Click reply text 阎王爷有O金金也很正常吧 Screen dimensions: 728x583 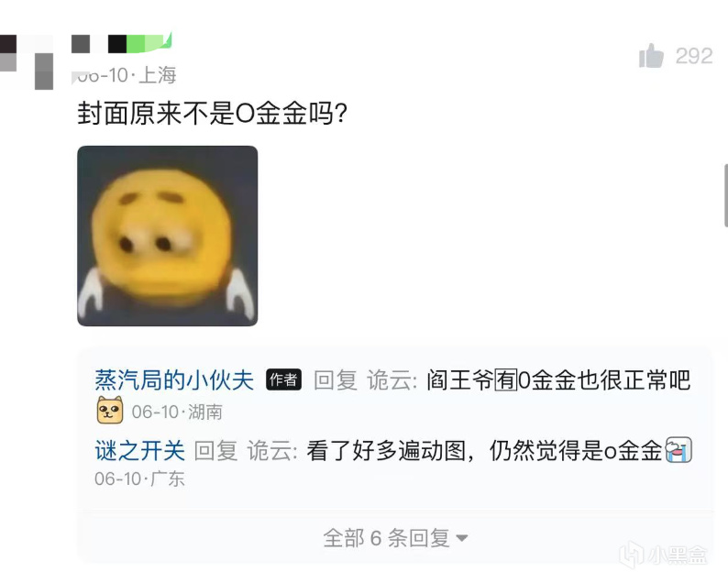pos(558,380)
